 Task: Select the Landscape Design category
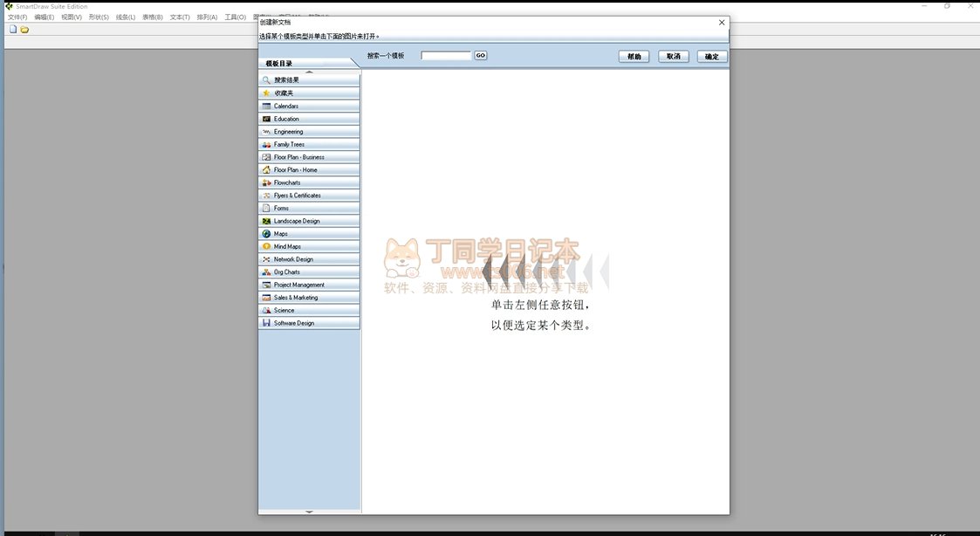310,221
